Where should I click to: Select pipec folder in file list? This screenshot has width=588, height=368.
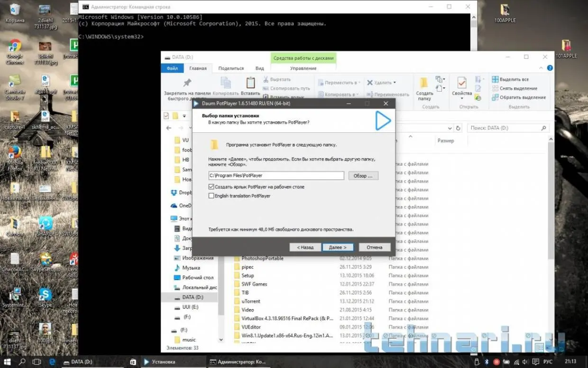click(243, 267)
